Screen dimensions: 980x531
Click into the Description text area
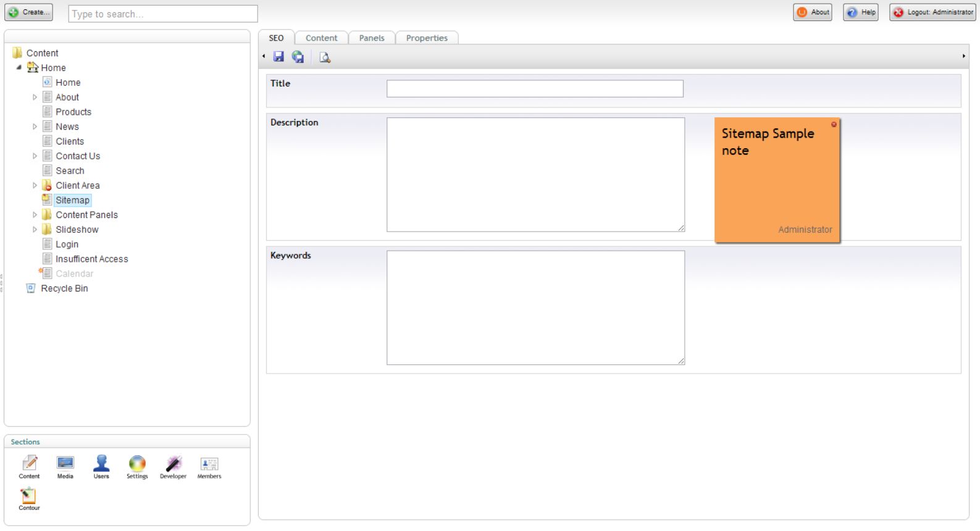pyautogui.click(x=535, y=175)
